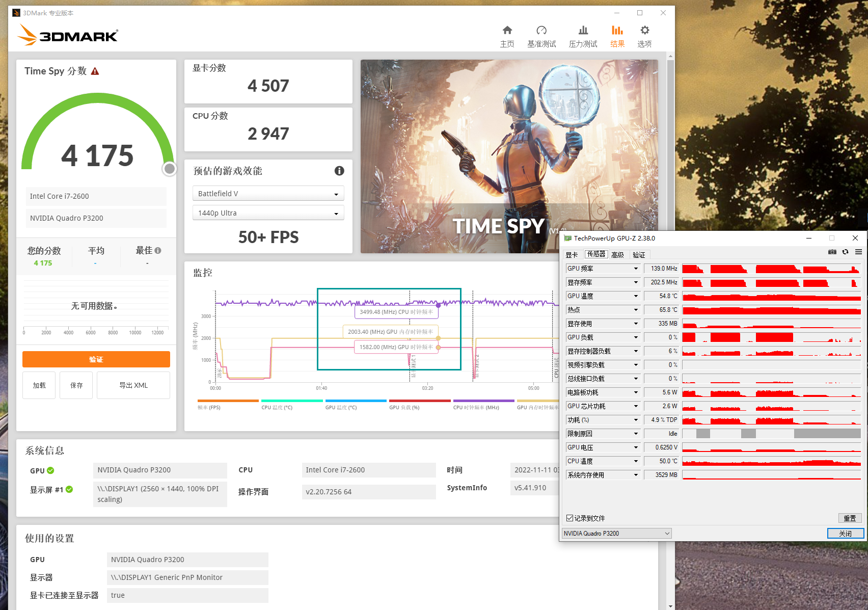The height and width of the screenshot is (610, 868).
Task: Click the 导出 XML button
Action: (133, 385)
